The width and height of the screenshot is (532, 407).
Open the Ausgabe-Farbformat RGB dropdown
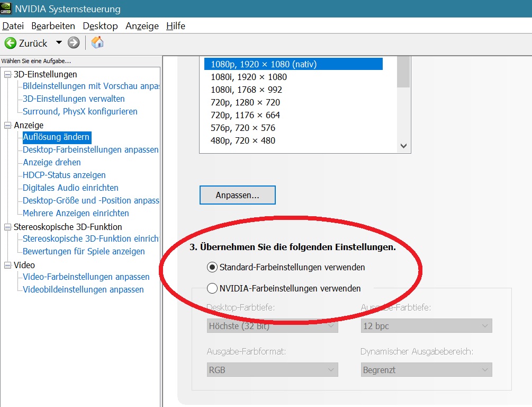(x=273, y=369)
